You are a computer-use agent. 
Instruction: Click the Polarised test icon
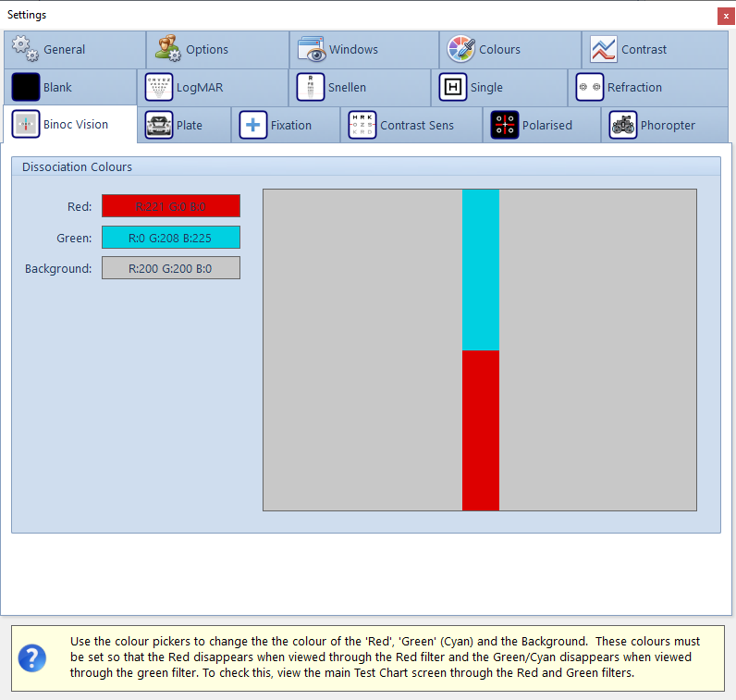(505, 125)
